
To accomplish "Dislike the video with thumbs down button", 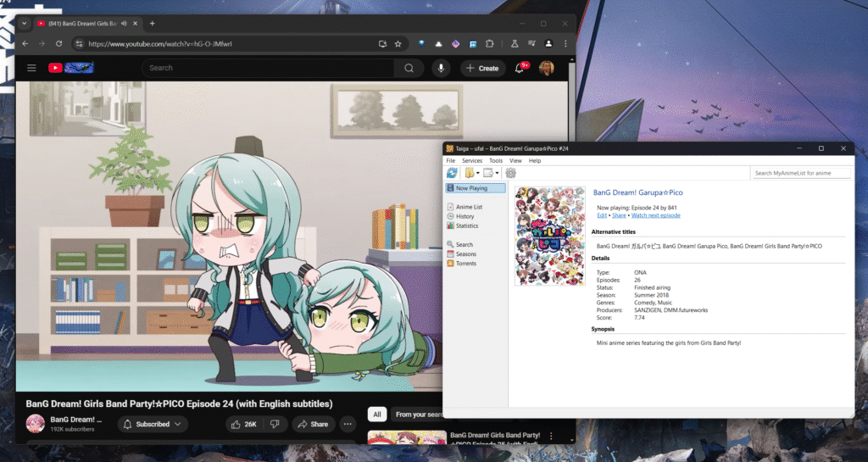I will (x=275, y=425).
